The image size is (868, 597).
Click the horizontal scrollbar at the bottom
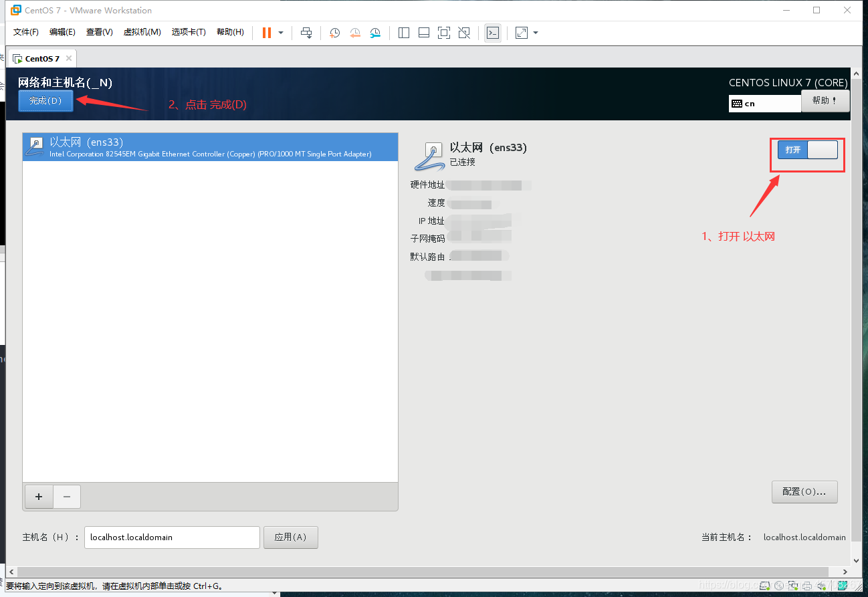pos(421,572)
